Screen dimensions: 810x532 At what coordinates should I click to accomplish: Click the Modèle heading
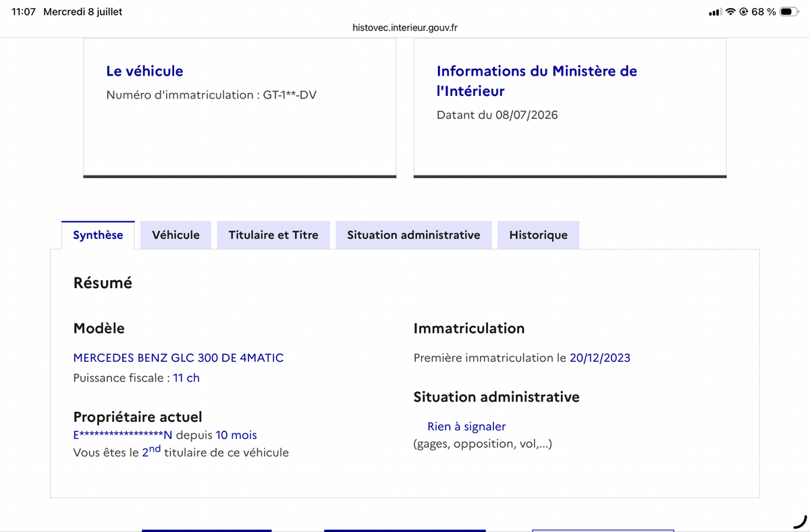(x=99, y=329)
